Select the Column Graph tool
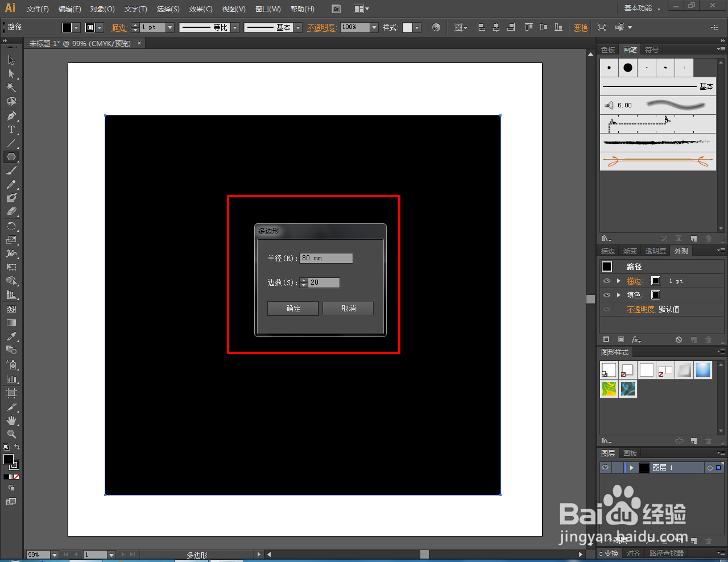 (11, 378)
